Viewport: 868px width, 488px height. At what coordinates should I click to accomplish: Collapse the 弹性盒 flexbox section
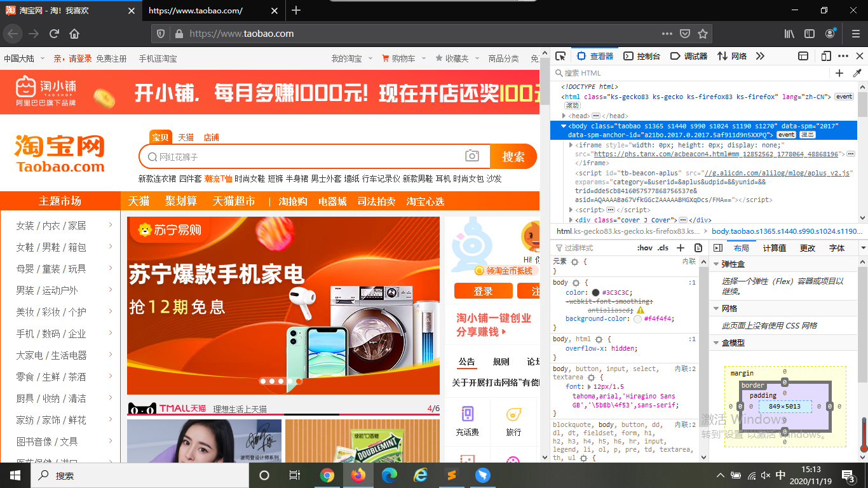[x=716, y=264]
